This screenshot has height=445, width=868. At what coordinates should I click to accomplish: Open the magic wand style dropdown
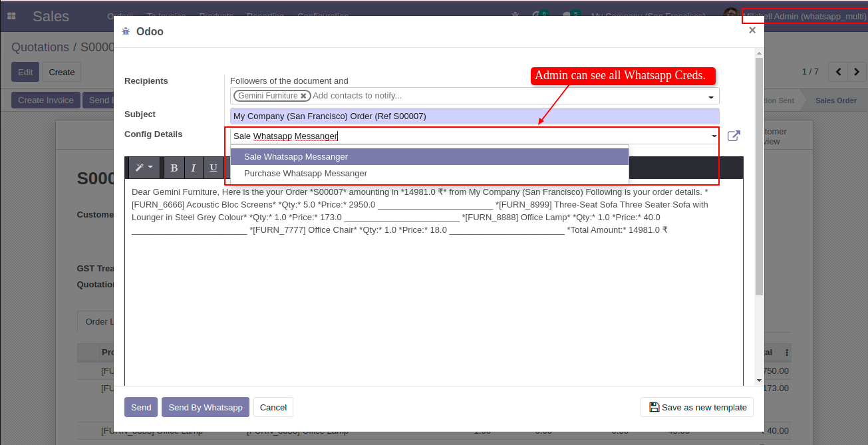[144, 168]
